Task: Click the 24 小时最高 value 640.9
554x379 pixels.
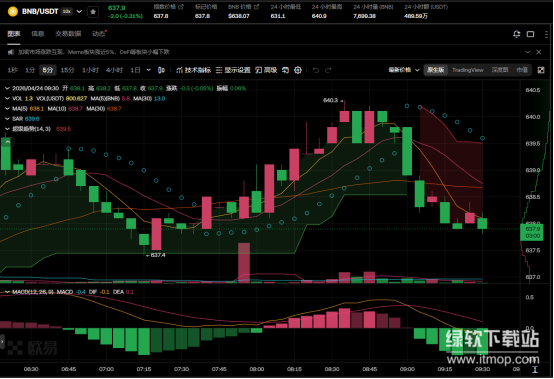Action: [319, 16]
